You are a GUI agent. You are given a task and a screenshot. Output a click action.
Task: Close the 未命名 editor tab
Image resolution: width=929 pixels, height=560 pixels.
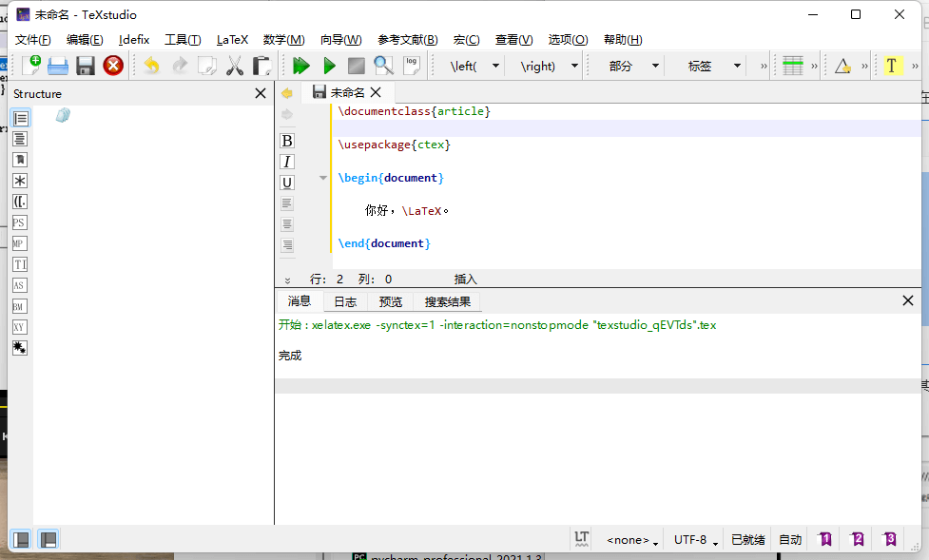click(376, 92)
